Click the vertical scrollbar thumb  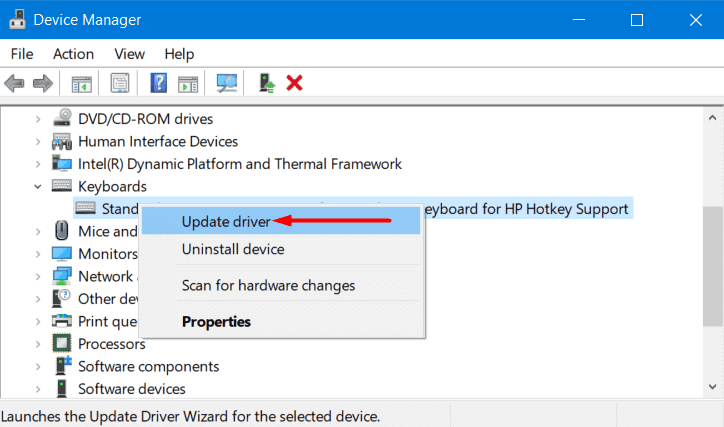click(x=712, y=266)
